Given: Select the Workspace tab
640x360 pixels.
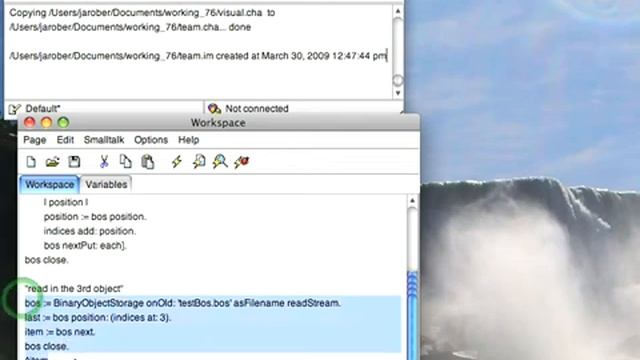Looking at the screenshot, I should coord(49,184).
